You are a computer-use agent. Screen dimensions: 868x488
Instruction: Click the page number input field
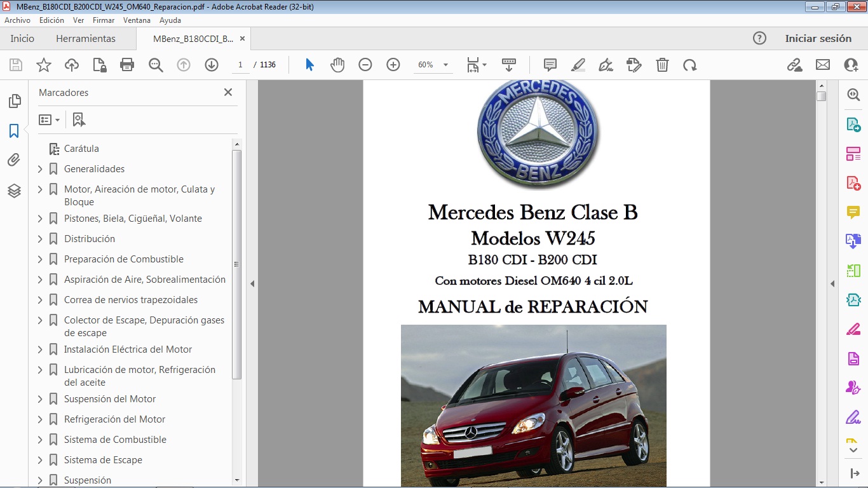(241, 65)
